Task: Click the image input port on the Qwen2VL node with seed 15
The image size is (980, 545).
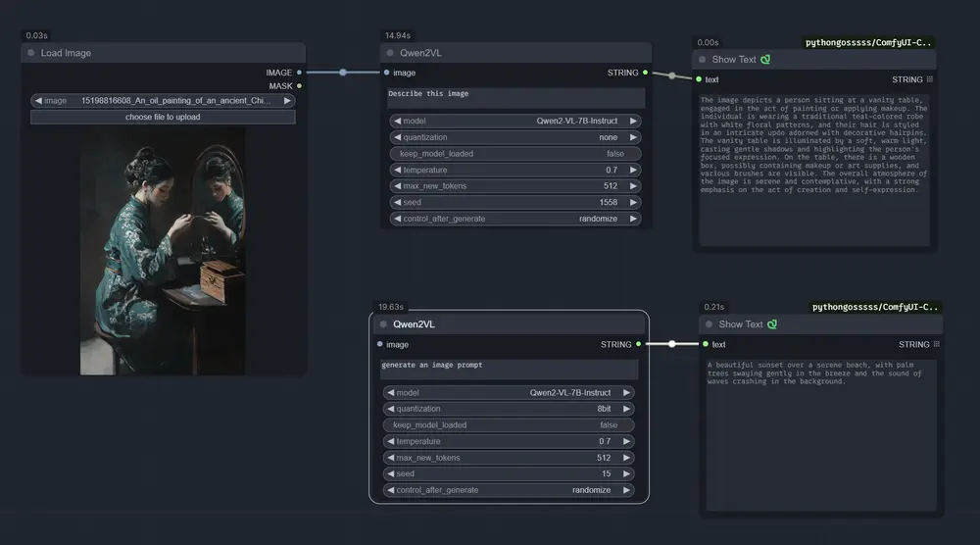Action: (x=380, y=344)
